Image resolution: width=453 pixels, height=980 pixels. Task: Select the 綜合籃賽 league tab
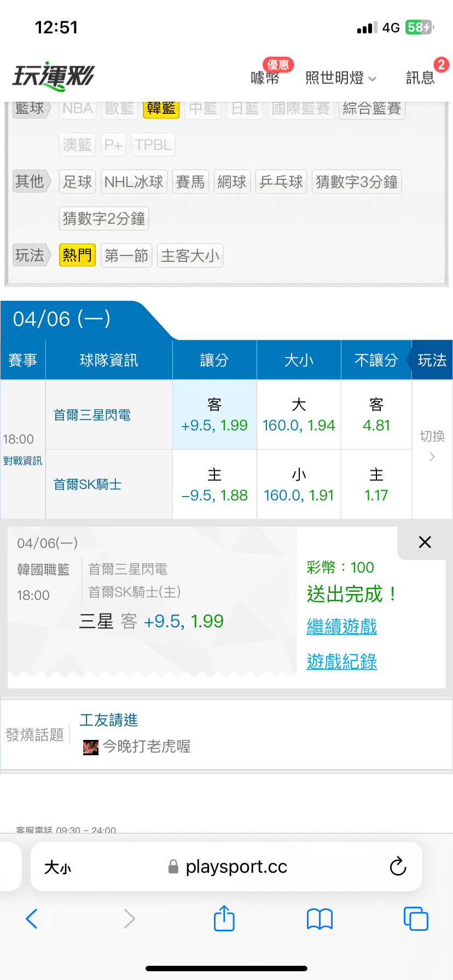pyautogui.click(x=372, y=108)
